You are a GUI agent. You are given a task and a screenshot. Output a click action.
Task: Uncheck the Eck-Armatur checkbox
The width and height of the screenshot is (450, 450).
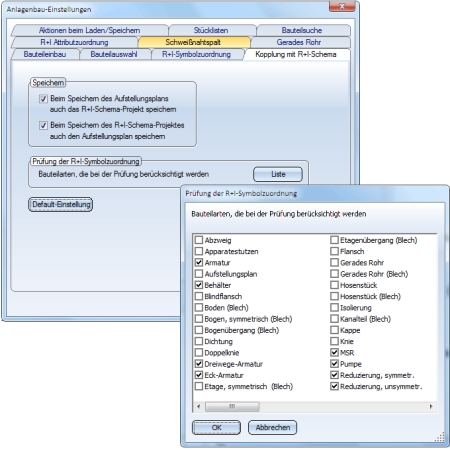(199, 375)
